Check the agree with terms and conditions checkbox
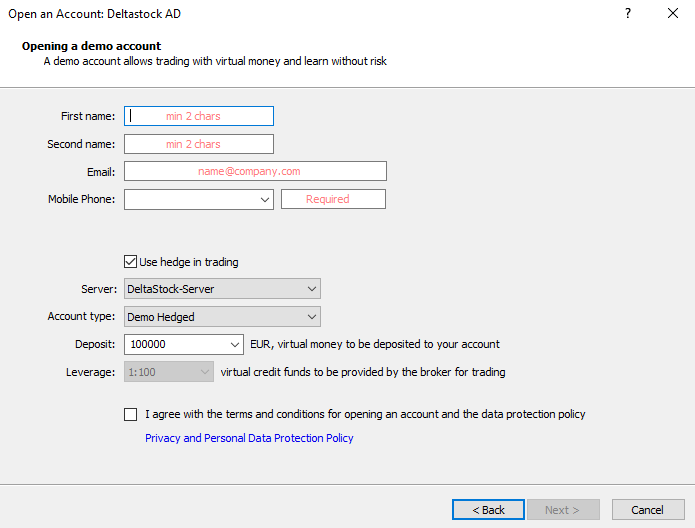Image resolution: width=695 pixels, height=528 pixels. click(x=130, y=415)
